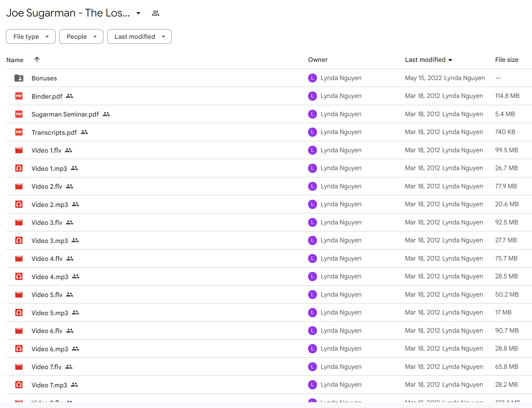This screenshot has height=408, width=532.
Task: Select the Sugarman Seminar.pdf file name
Action: point(65,114)
